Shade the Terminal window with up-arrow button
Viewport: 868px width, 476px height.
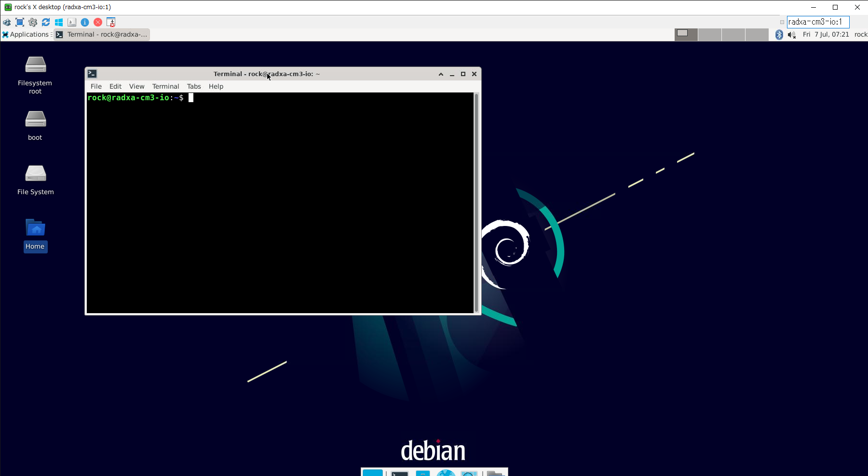click(441, 74)
